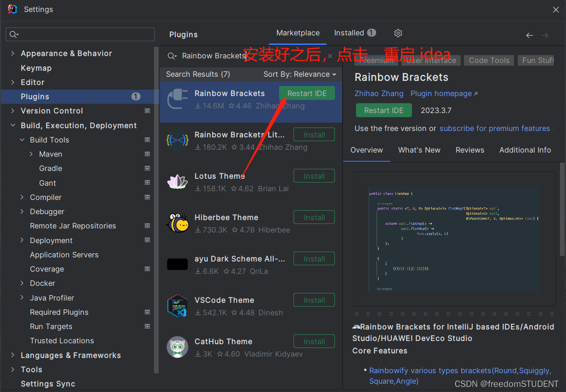Open the subscribe for premium features link
Screen dimensions: 566x392
[495, 128]
